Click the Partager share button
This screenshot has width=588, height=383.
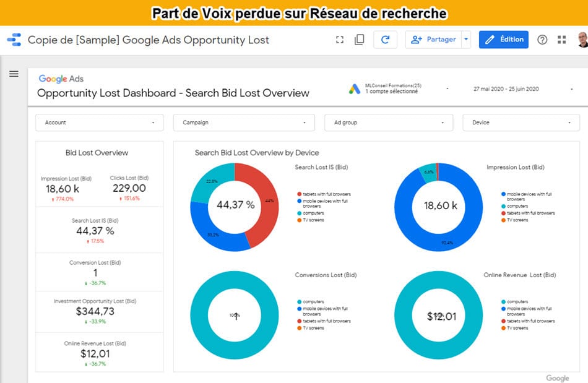click(x=433, y=40)
